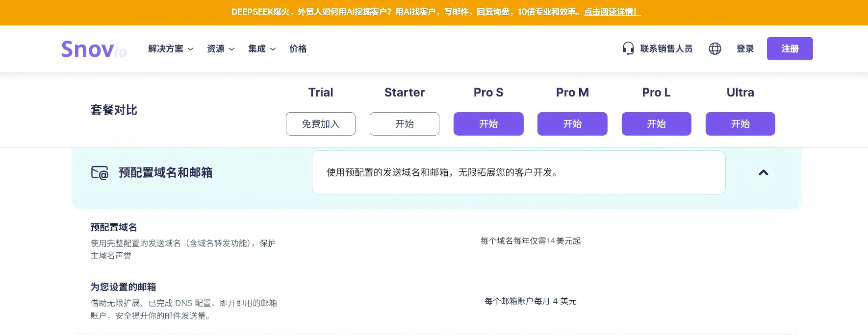Expand the 解决方案 dropdown menu

(x=171, y=49)
